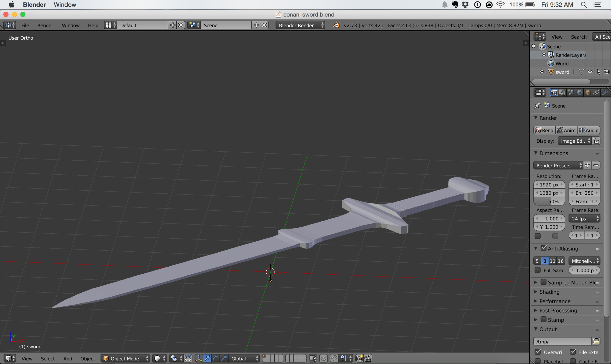Open Scene properties icon

pos(571,93)
